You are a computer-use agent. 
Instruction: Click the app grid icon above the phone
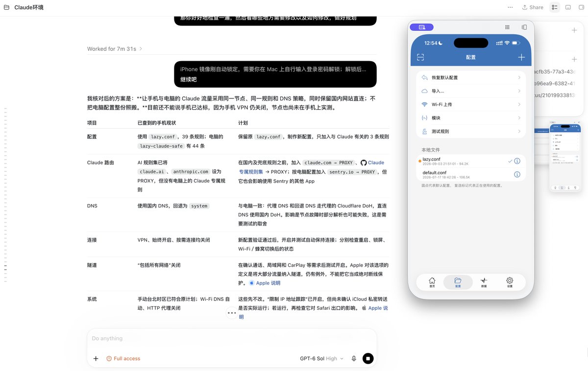507,27
